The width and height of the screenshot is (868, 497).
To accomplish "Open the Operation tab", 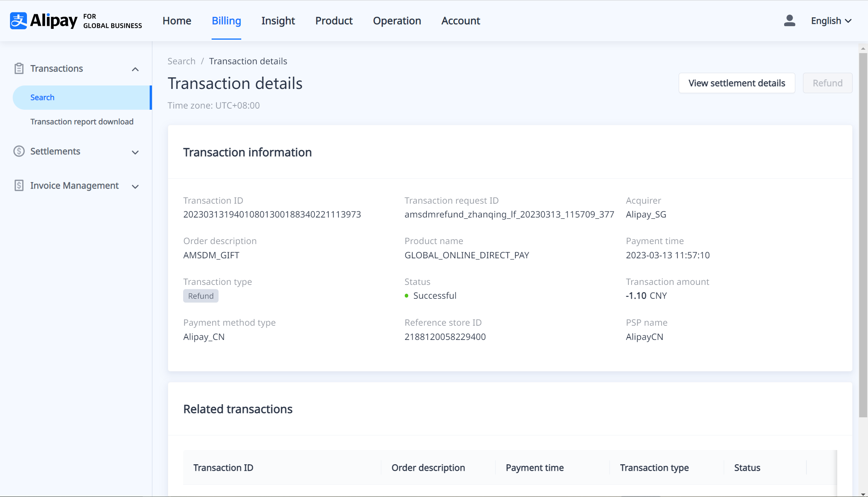I will click(x=397, y=21).
